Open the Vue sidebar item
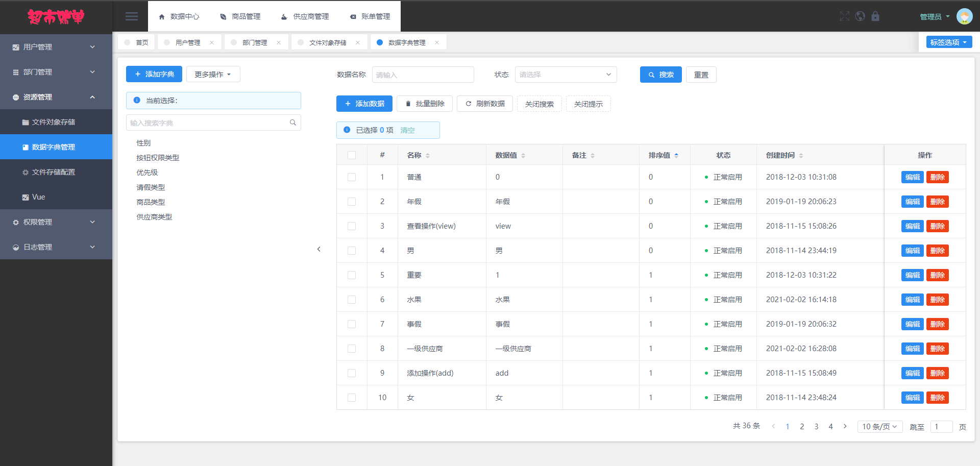The image size is (980, 466). click(x=56, y=197)
